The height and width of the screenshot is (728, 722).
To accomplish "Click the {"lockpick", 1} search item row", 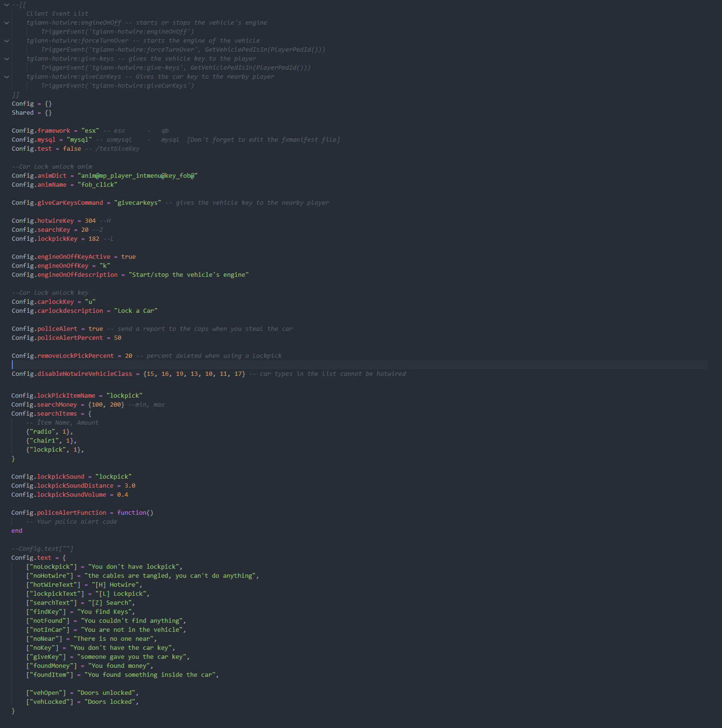I will tap(55, 450).
